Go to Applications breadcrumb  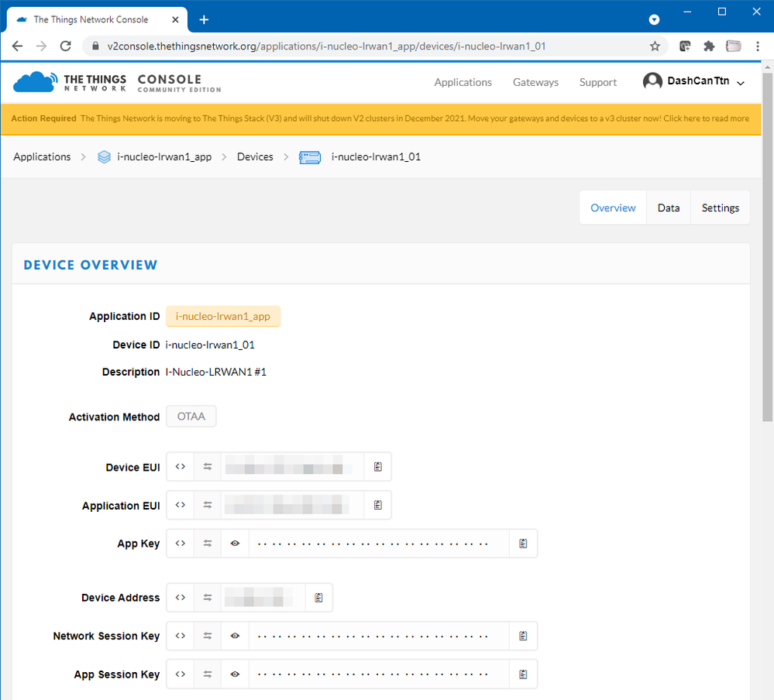click(x=42, y=157)
